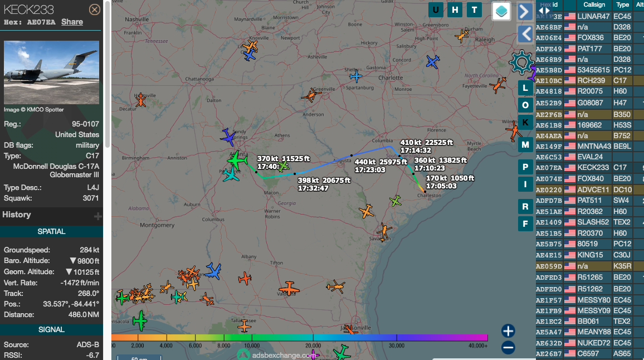This screenshot has width=644, height=360.
Task: Select the KING15 C30J table row
Action: [x=590, y=255]
